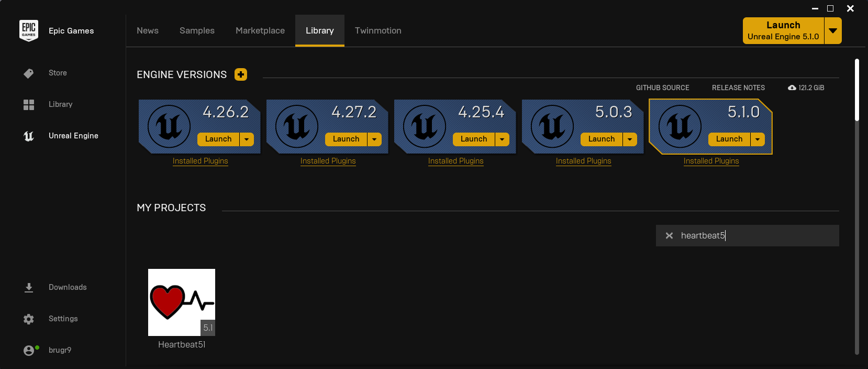Open the 4.25.4 Launch dropdown arrow
Viewport: 868px width, 369px height.
coord(502,139)
